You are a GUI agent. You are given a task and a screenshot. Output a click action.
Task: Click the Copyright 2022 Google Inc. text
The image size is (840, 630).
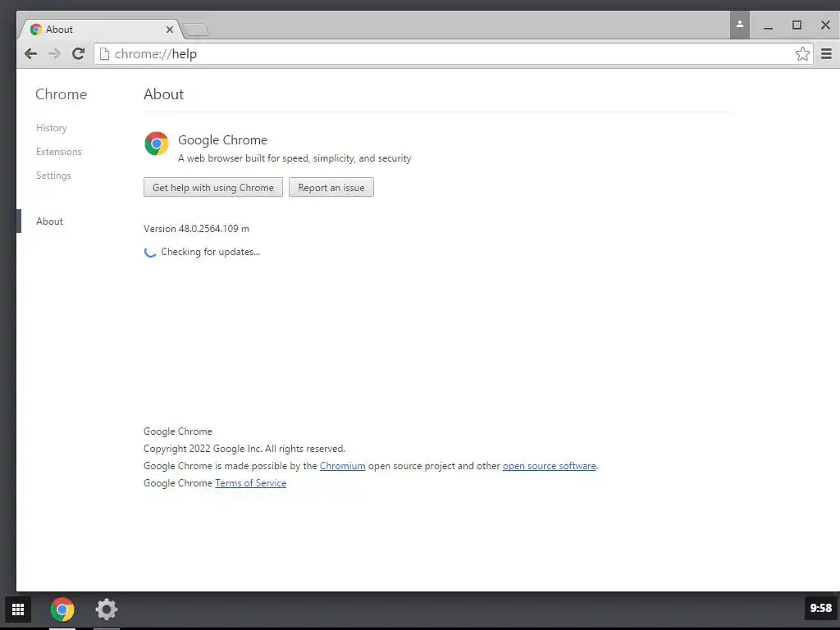tap(244, 449)
